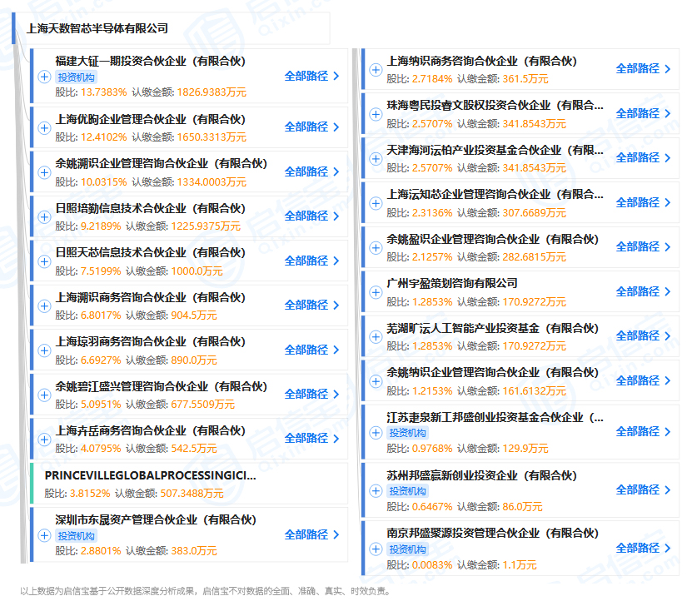Image resolution: width=687 pixels, height=616 pixels.
Task: Expand the 余姚碧江盛兴管理咨询合伙企业 node
Action: [x=44, y=395]
